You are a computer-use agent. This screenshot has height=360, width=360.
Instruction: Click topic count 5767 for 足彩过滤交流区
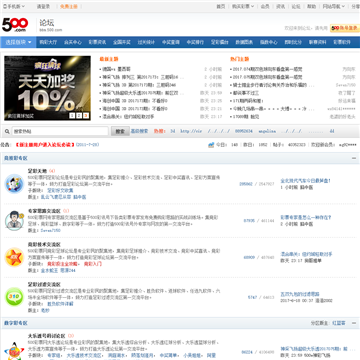[x=252, y=297]
